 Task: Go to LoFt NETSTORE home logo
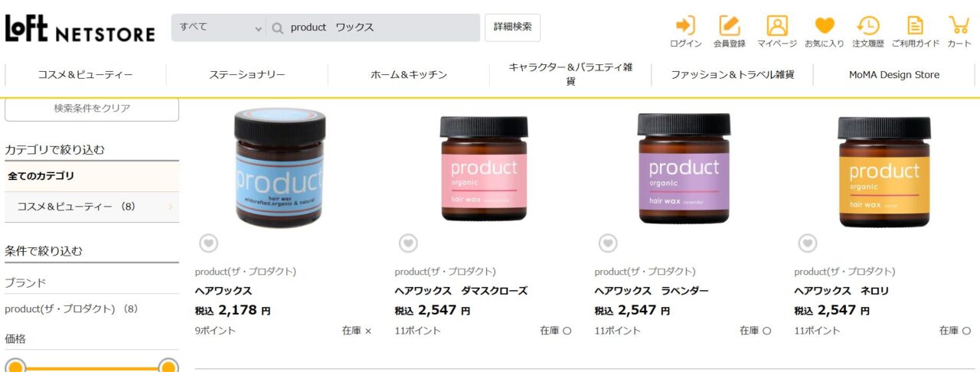tap(80, 29)
